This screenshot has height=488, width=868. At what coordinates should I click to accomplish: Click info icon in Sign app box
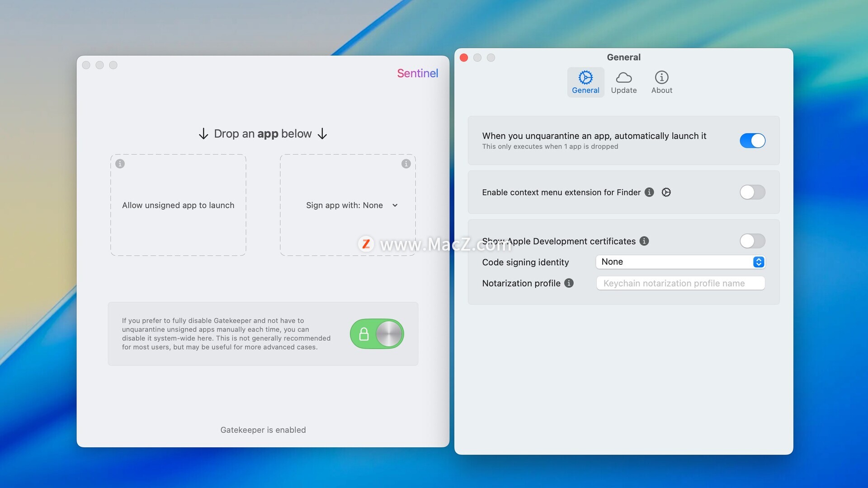click(406, 164)
